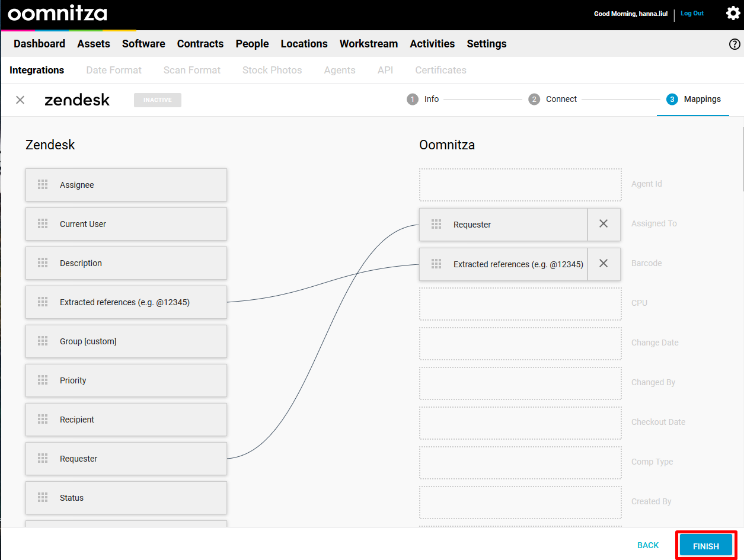
Task: Click the help question mark icon
Action: (x=734, y=44)
